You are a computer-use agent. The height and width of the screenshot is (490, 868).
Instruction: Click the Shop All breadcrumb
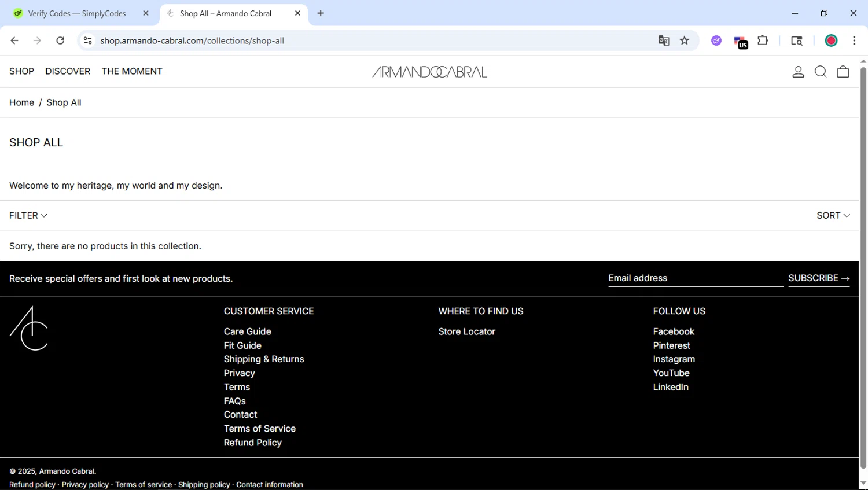pos(64,102)
